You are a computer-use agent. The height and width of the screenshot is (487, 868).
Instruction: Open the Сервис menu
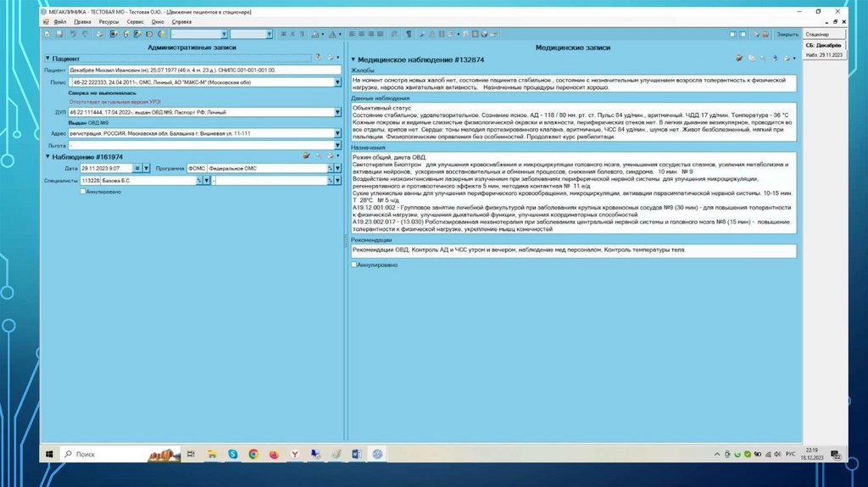click(135, 22)
